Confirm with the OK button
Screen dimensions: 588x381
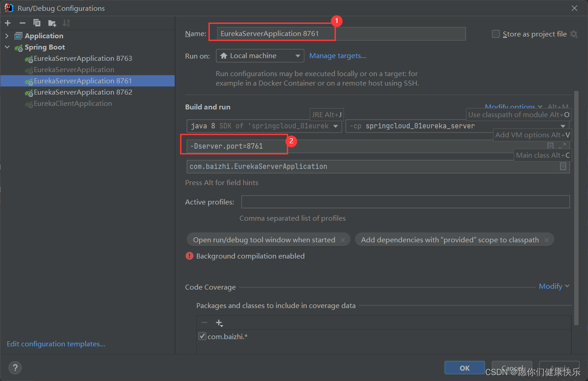coord(465,368)
